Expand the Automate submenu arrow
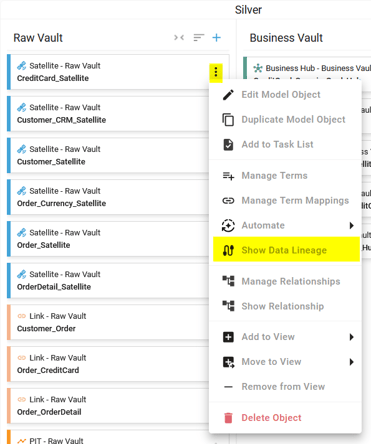This screenshot has height=444, width=371. [x=351, y=226]
